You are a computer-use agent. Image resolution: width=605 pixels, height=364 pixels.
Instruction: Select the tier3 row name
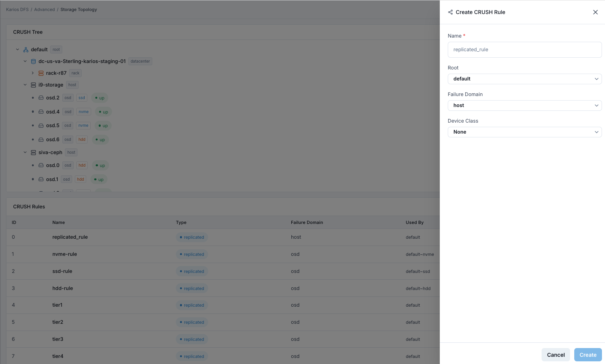[58, 339]
